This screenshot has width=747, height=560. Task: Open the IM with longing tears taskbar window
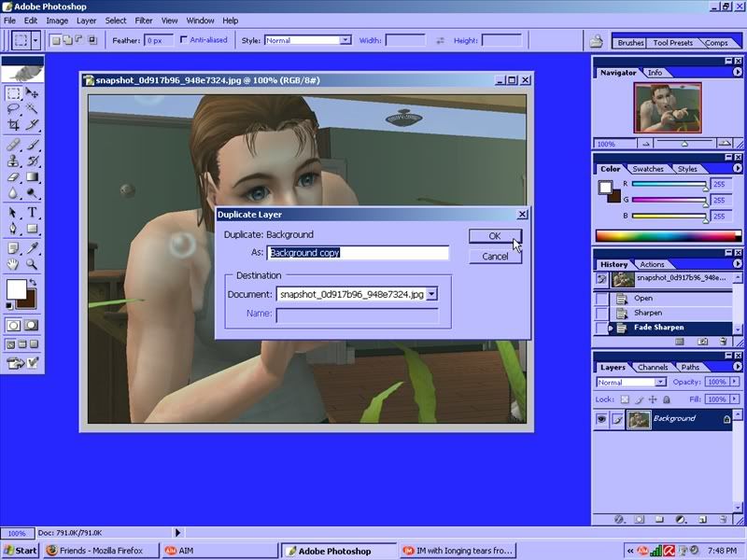(x=458, y=551)
